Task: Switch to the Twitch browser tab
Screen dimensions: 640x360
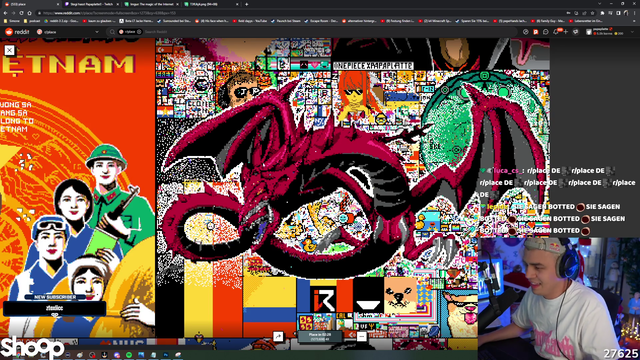Action: click(x=91, y=4)
